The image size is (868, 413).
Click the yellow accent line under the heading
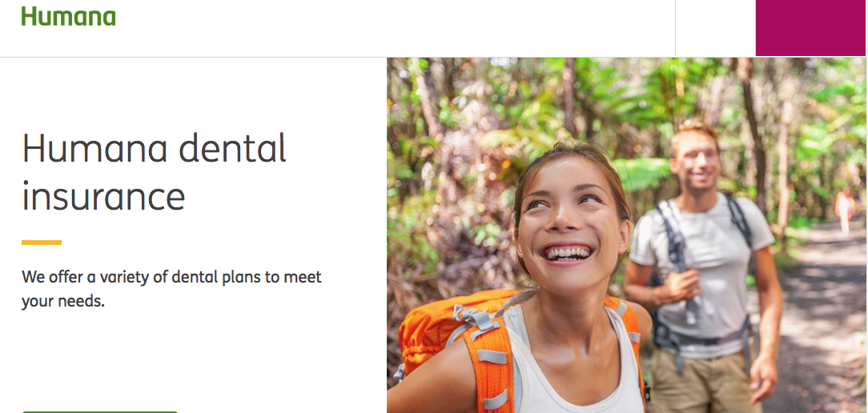pos(42,243)
